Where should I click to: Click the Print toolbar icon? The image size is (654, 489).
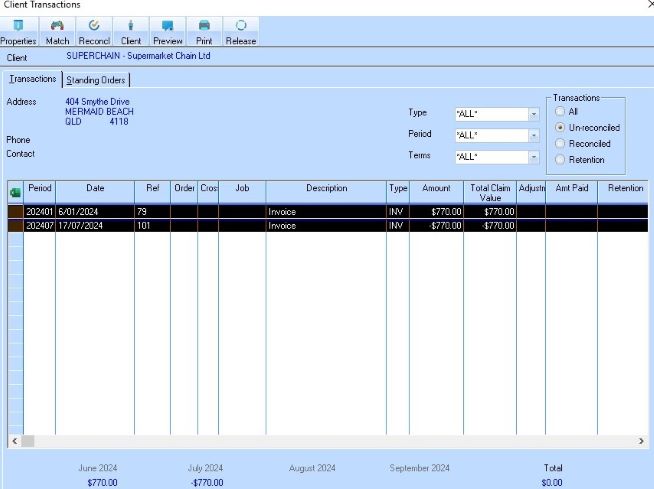[x=204, y=31]
